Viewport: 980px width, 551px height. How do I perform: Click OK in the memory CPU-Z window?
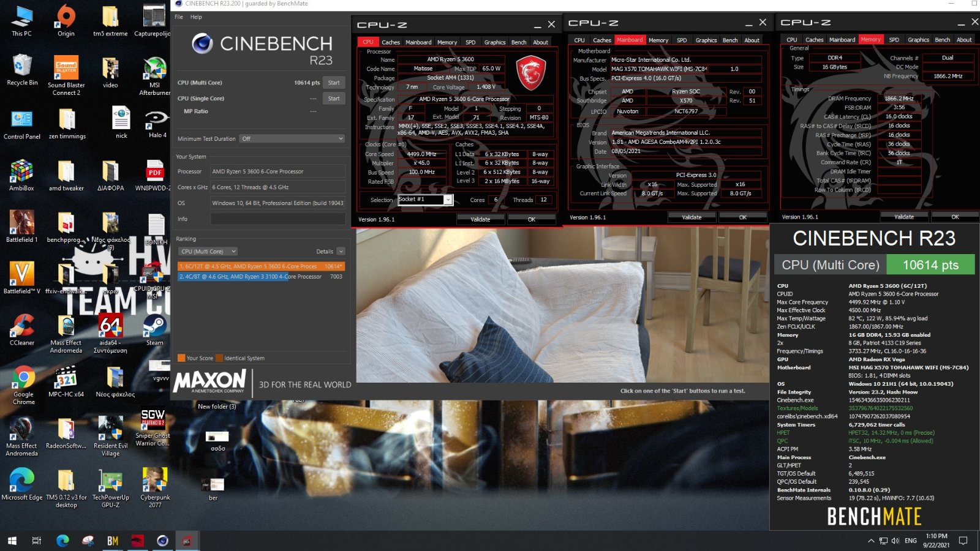[x=955, y=217]
